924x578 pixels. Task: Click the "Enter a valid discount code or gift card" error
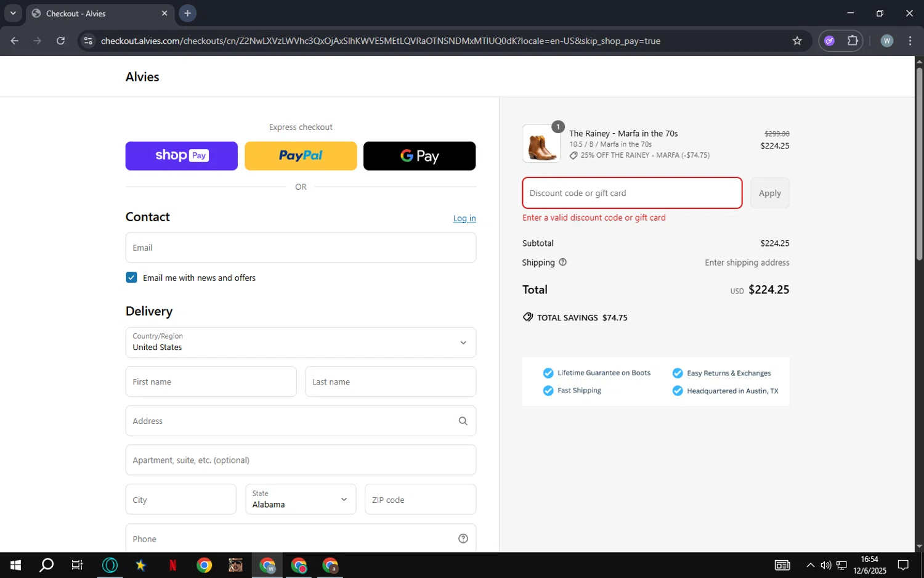point(594,218)
